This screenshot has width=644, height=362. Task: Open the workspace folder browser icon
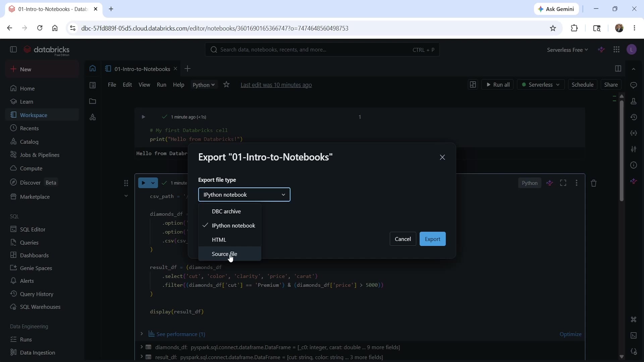[93, 101]
